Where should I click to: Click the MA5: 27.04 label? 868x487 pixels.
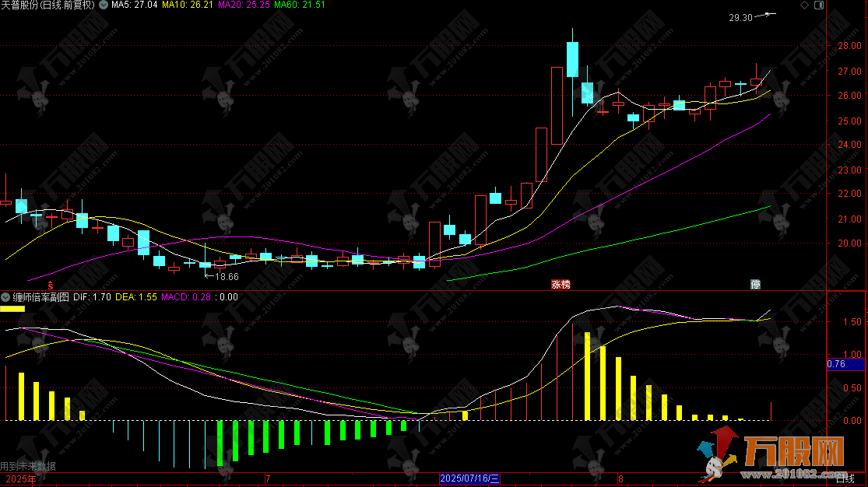[x=135, y=5]
